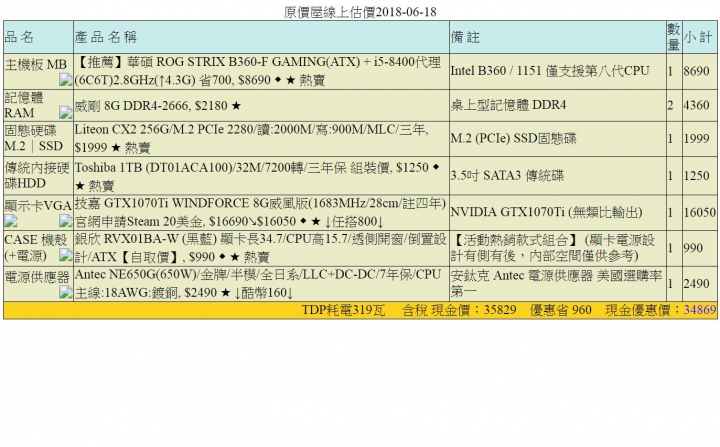Select the 記憶體 RAM category cell
This screenshot has width=720, height=447.
[x=38, y=105]
